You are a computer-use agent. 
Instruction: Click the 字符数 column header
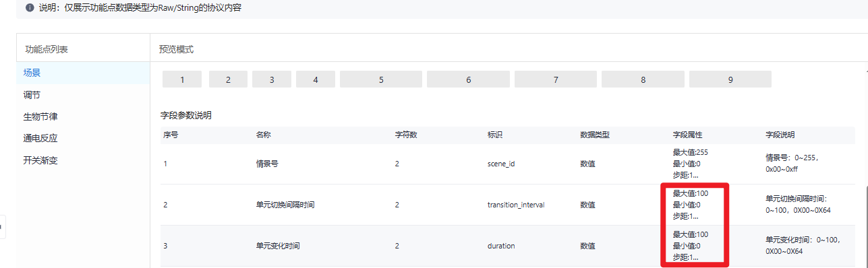click(406, 135)
